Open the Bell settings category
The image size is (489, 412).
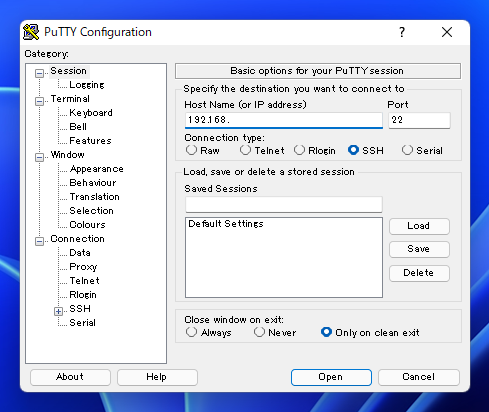[78, 127]
